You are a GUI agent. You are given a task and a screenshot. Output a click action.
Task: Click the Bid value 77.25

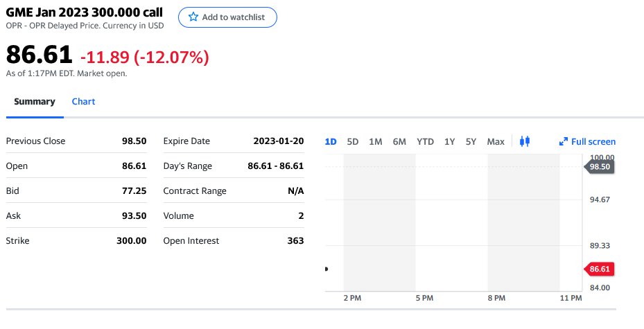[134, 190]
